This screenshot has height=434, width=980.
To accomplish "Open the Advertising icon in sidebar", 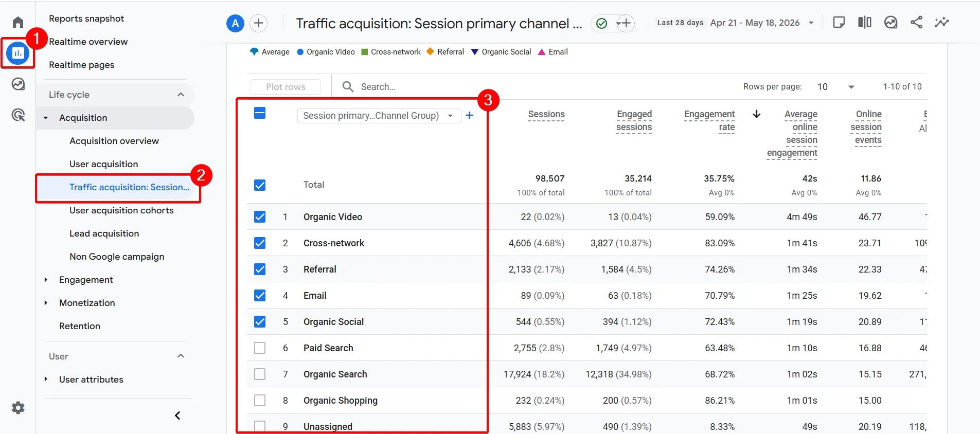I will pyautogui.click(x=18, y=115).
